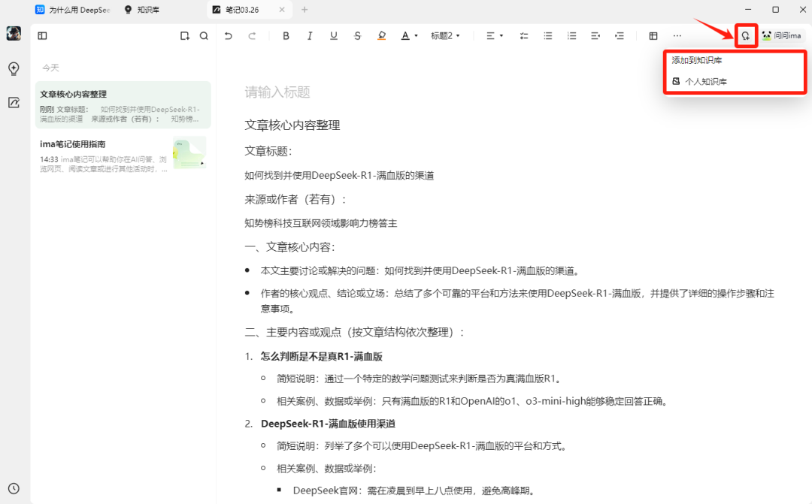Undo the last edit
Image resolution: width=812 pixels, height=504 pixels.
pos(229,36)
